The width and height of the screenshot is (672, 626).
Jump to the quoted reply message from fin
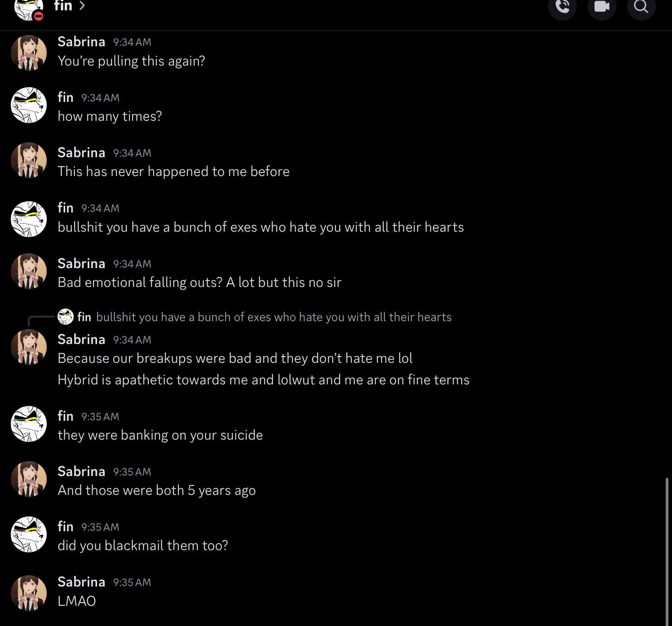(x=274, y=317)
